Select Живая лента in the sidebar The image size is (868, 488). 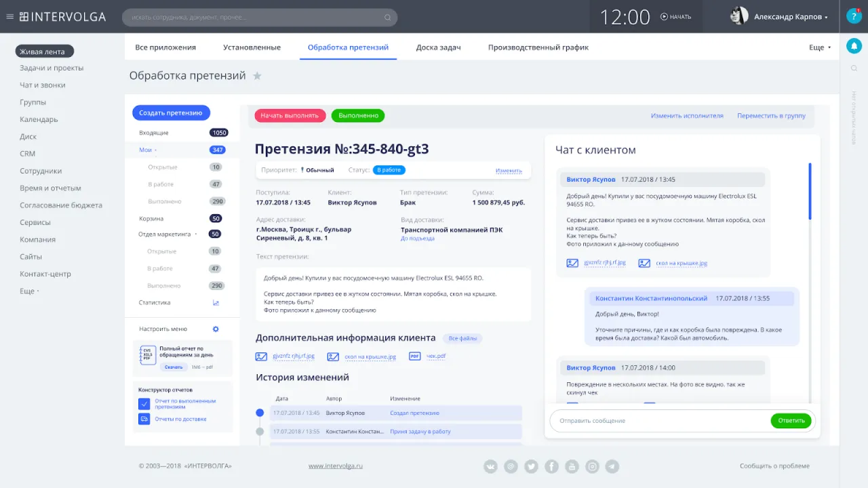pos(45,51)
